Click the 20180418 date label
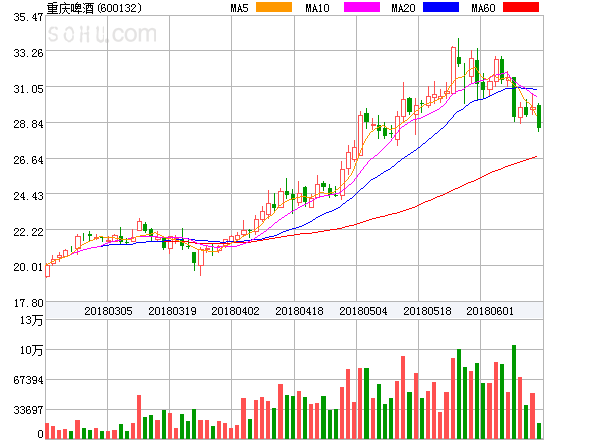The width and height of the screenshot is (600, 440). [x=299, y=311]
